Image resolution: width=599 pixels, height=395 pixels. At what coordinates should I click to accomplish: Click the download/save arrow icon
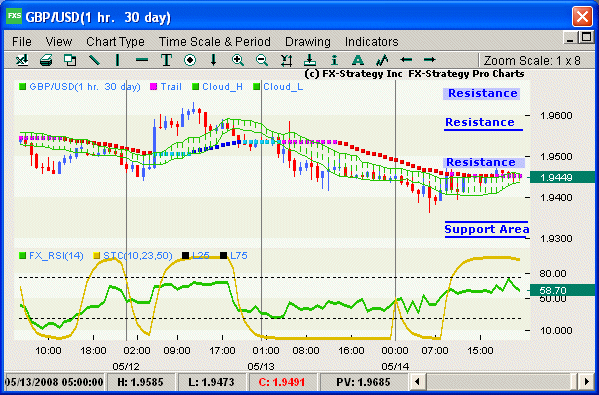310,60
